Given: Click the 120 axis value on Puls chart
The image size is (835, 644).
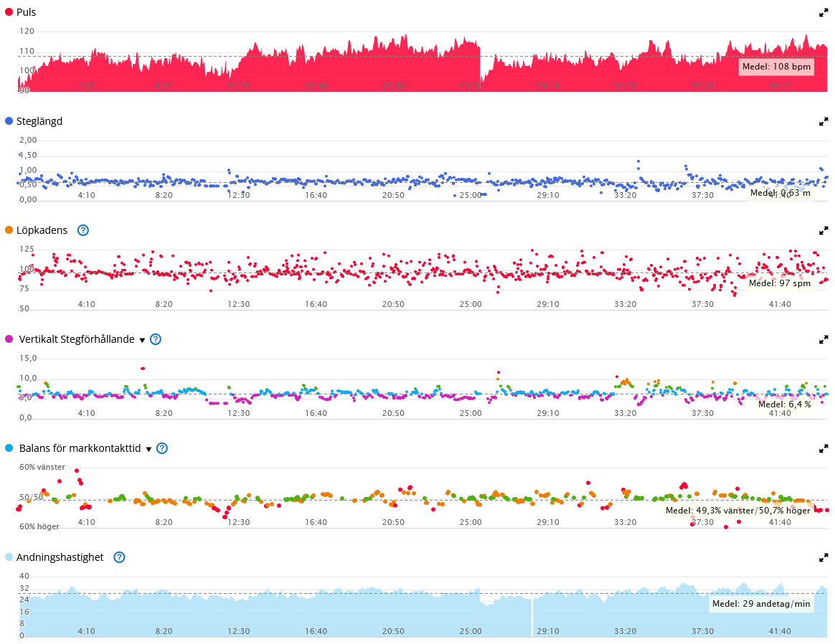Looking at the screenshot, I should [x=27, y=32].
